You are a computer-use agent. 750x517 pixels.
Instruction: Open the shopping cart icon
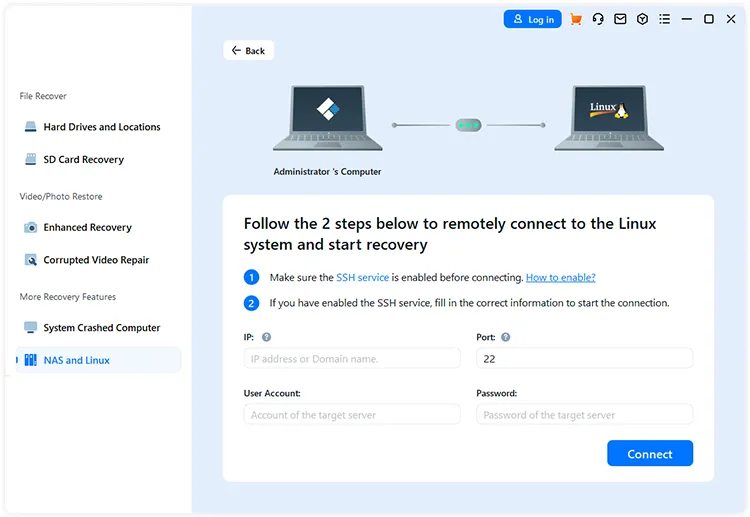(576, 19)
